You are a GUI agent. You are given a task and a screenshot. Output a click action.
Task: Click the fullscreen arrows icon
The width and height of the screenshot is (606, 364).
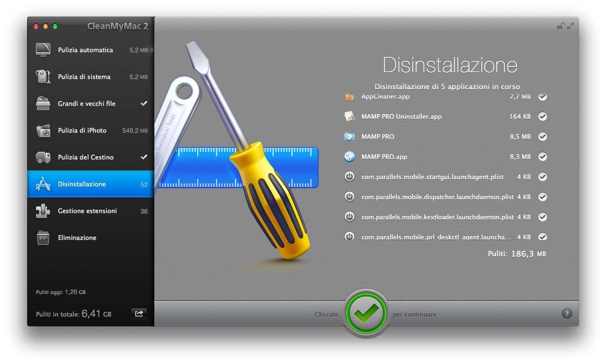pyautogui.click(x=570, y=26)
